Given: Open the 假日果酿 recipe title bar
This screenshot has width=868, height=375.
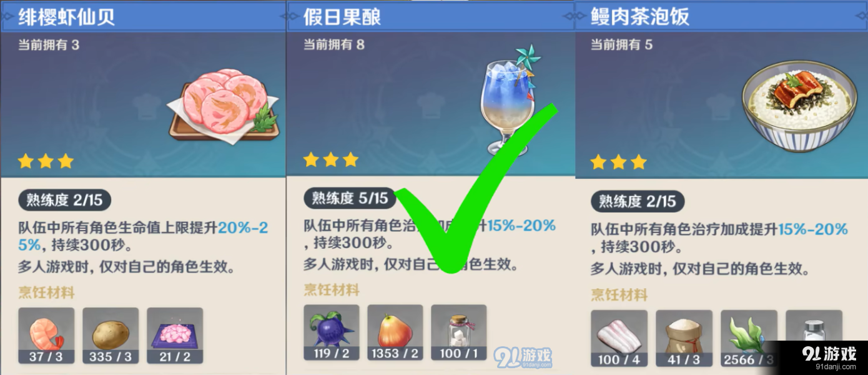Looking at the screenshot, I should pyautogui.click(x=430, y=17).
